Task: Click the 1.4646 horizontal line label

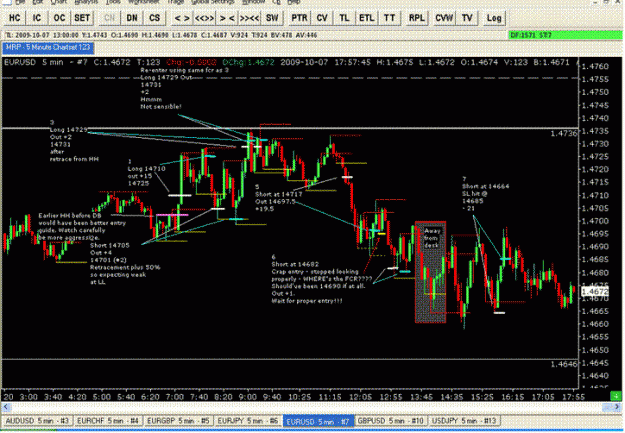Action: point(564,364)
